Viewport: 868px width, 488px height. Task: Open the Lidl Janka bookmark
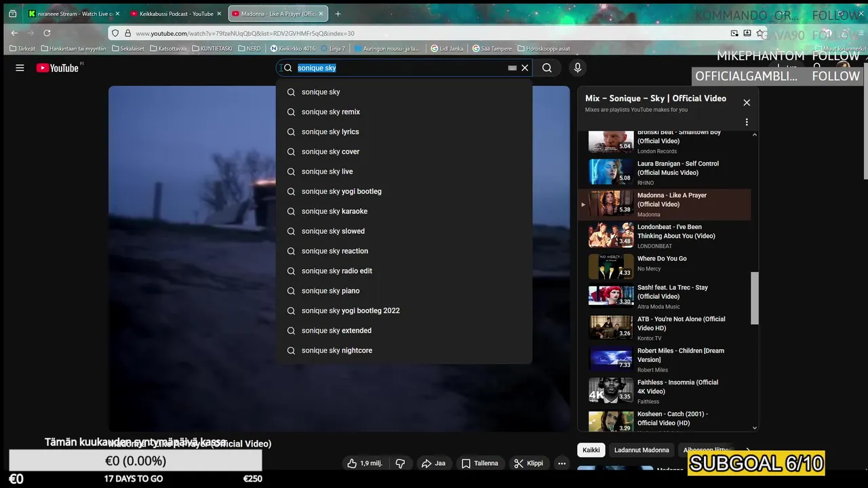tap(449, 49)
